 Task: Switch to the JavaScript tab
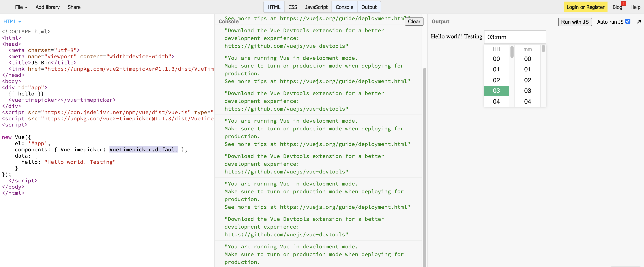coord(316,7)
